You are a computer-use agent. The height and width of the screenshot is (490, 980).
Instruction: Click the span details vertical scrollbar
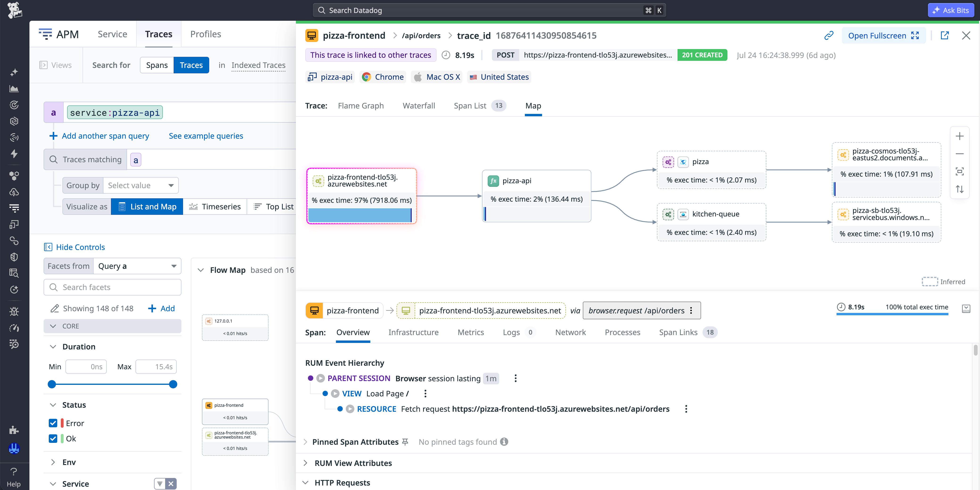[976, 350]
